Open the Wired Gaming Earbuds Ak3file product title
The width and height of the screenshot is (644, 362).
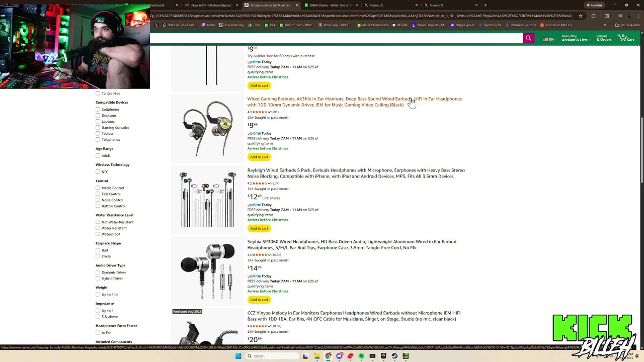tap(354, 102)
